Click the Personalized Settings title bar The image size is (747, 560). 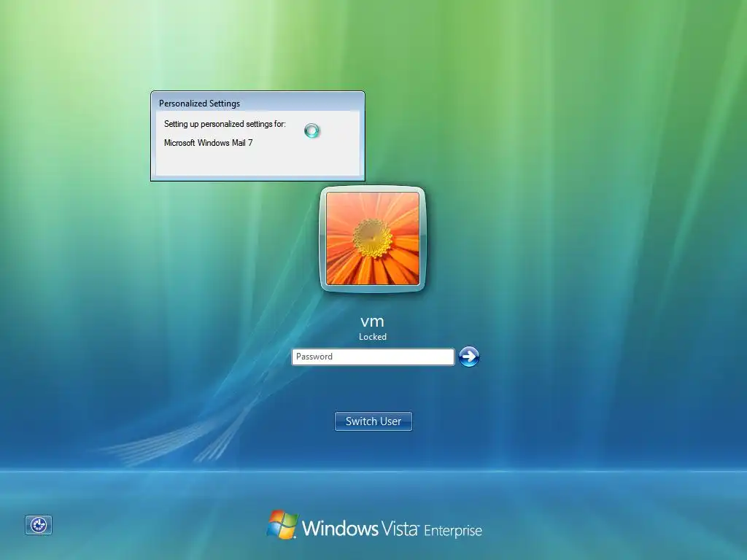[258, 103]
